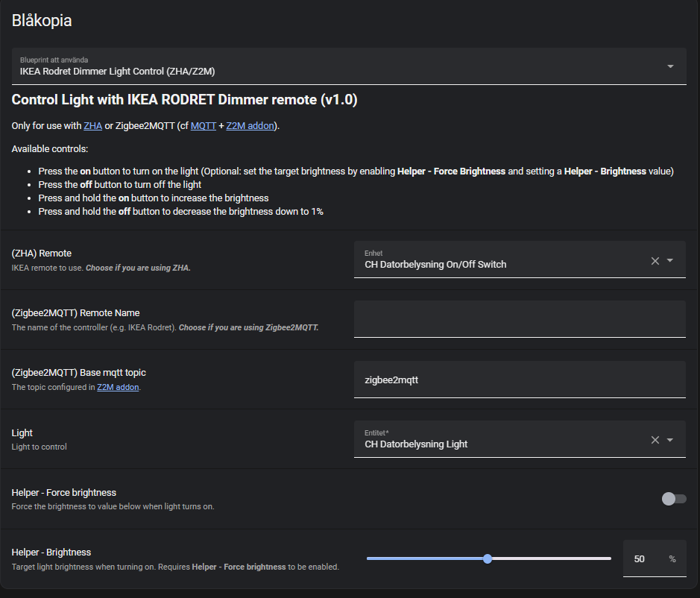
Task: Open the ZHA link
Action: click(93, 126)
